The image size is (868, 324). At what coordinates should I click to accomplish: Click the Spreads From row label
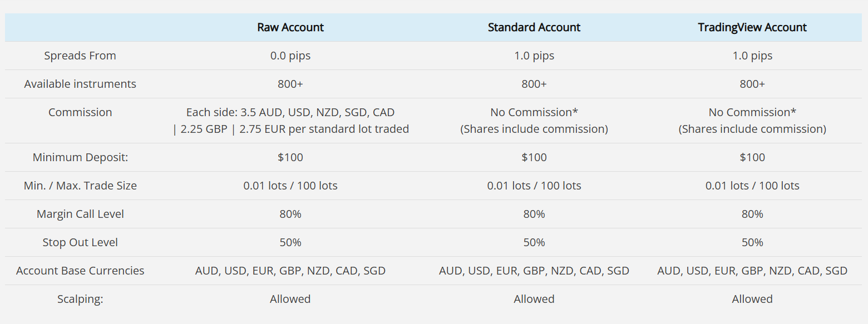click(x=80, y=56)
